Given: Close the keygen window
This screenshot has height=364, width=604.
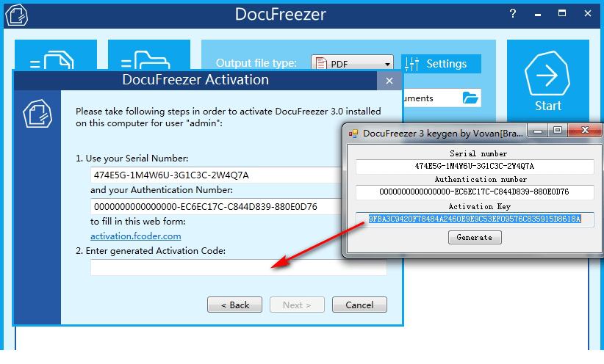Looking at the screenshot, I should (585, 131).
